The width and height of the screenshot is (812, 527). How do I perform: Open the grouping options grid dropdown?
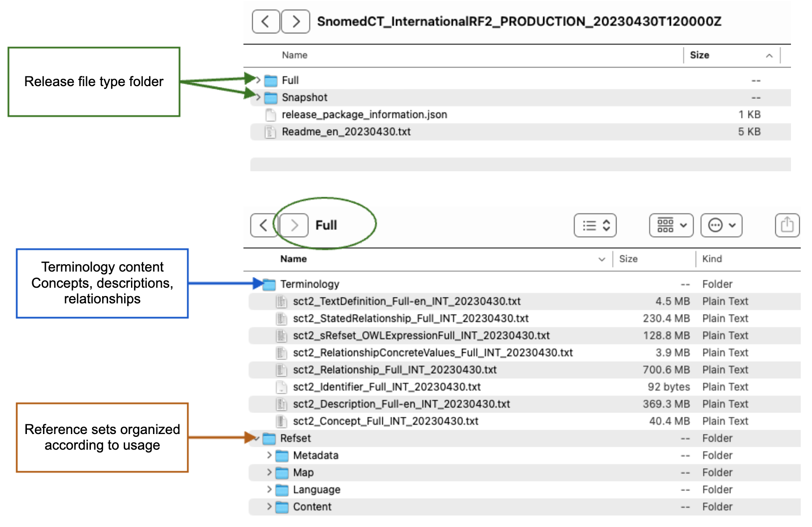click(x=671, y=226)
